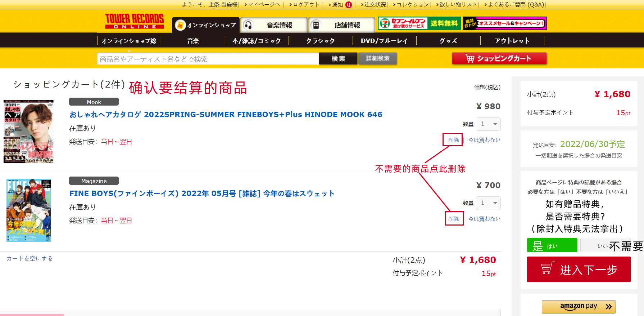The width and height of the screenshot is (644, 316).
Task: Click 今は買わない for おしゃれヘアカタログ
Action: point(484,140)
